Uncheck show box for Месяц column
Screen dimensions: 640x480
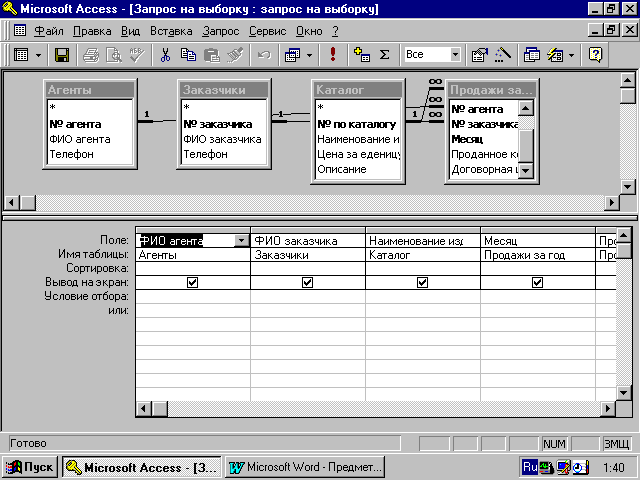coord(538,282)
